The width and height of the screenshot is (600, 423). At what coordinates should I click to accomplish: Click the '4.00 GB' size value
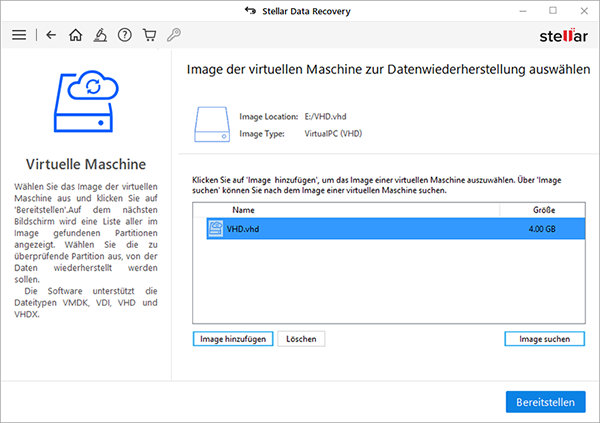point(542,229)
